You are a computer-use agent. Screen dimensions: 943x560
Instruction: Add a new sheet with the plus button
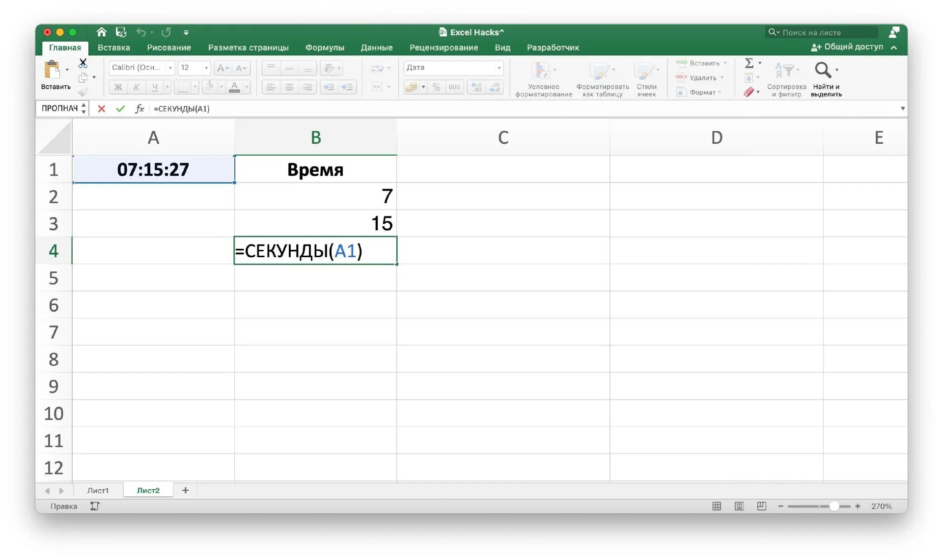[185, 490]
